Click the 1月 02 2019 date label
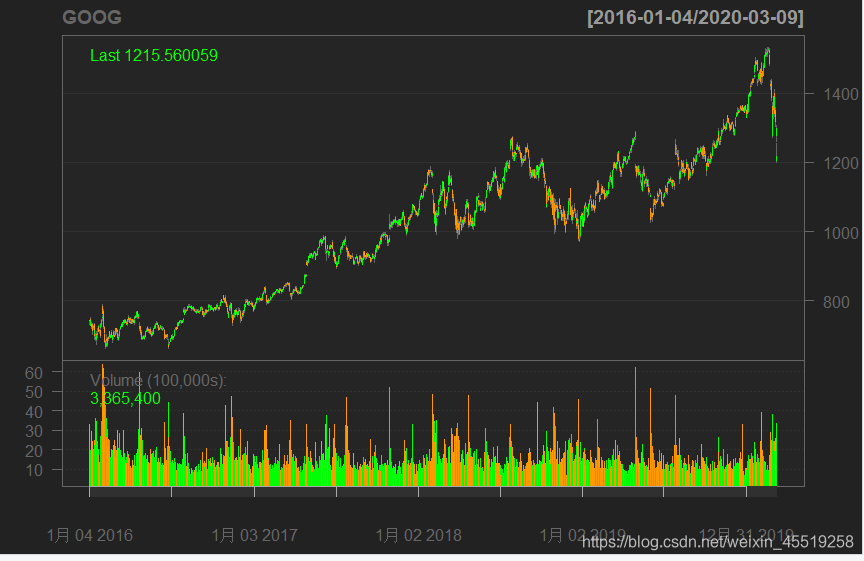Viewport: 864px width, 561px height. point(582,535)
